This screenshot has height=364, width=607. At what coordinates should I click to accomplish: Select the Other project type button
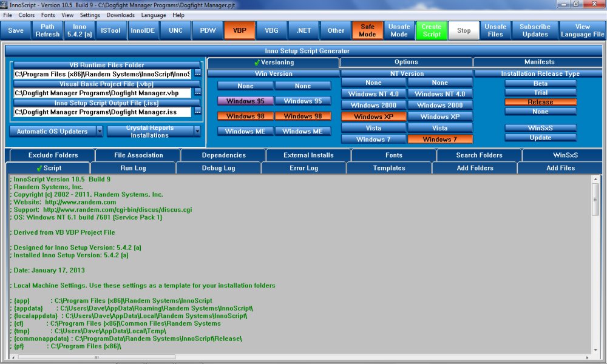click(x=336, y=30)
